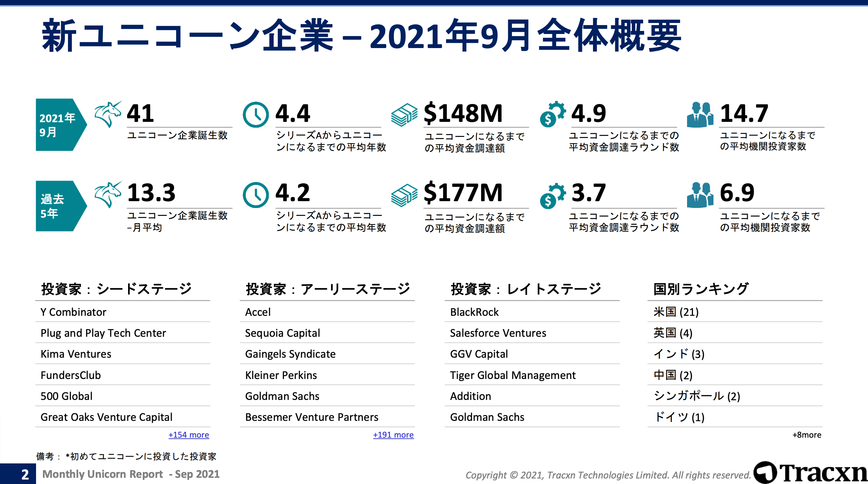Click the cash stack icon beside $148M
Screen dimensions: 868x484
click(404, 115)
